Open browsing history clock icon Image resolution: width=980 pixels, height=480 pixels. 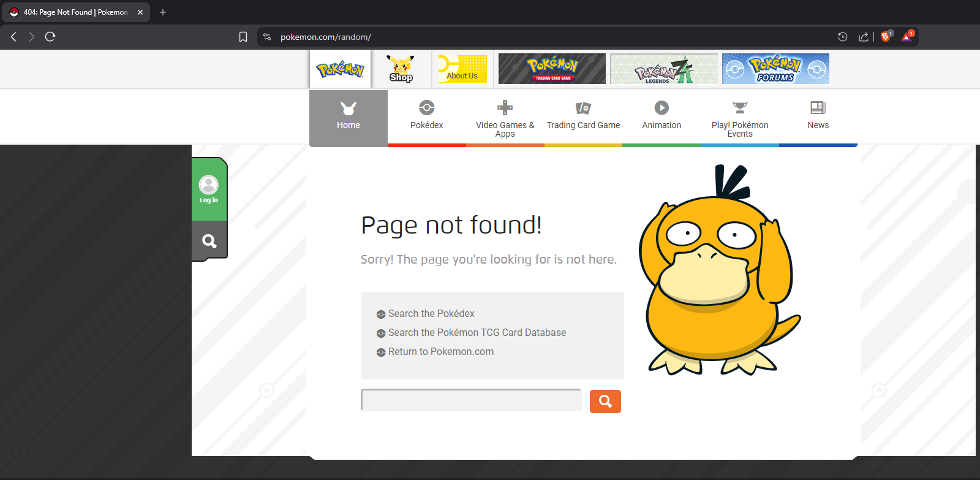843,37
